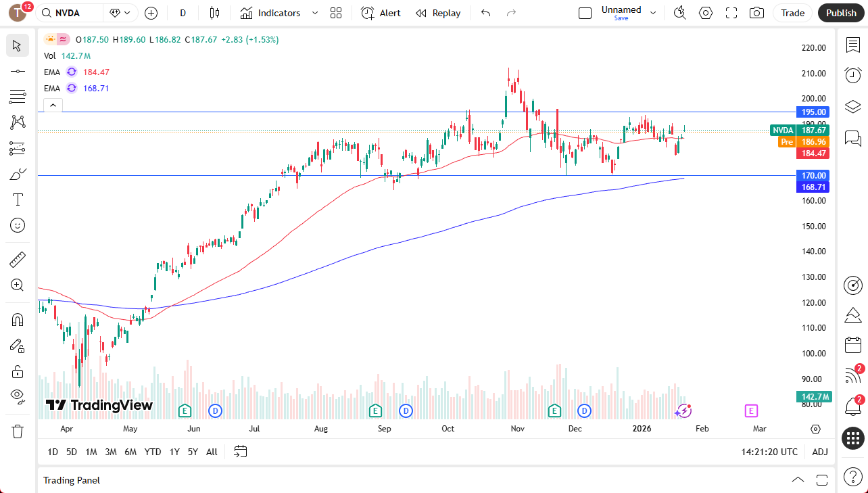Toggle lock all drawings
The height and width of the screenshot is (493, 868).
[18, 371]
